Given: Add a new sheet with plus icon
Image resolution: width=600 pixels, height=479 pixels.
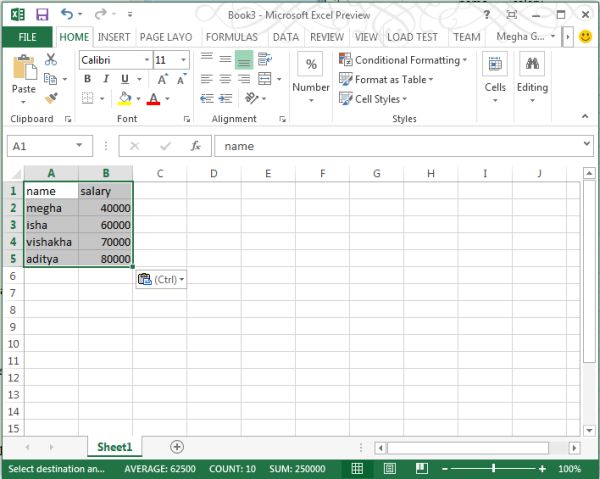Looking at the screenshot, I should (177, 446).
